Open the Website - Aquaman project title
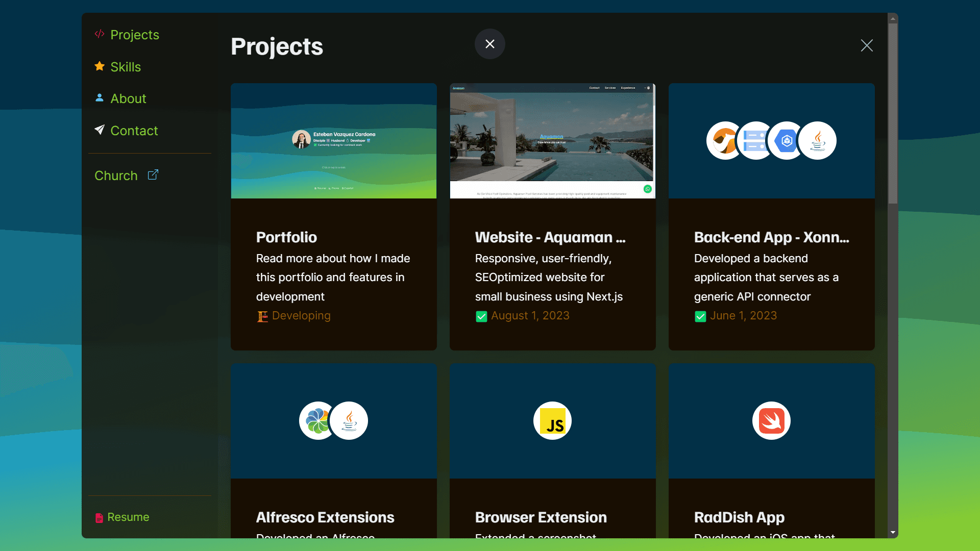This screenshot has height=551, width=980. (550, 237)
